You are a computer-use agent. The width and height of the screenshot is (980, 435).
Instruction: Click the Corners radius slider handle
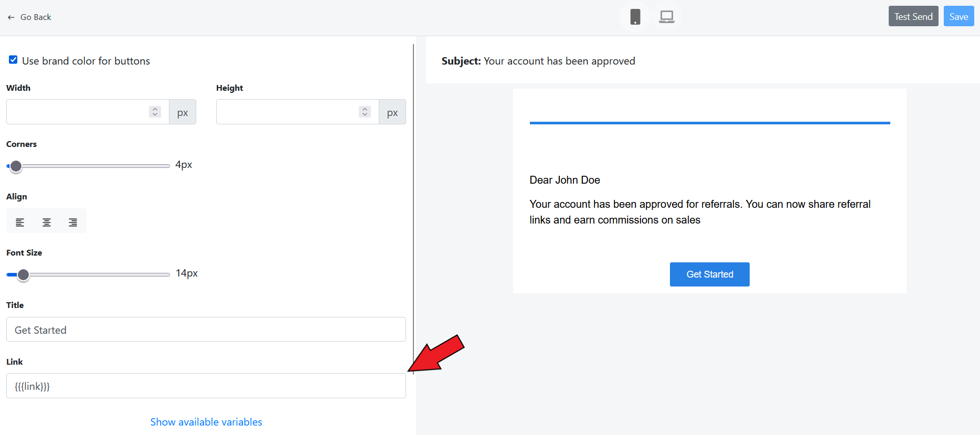point(16,166)
